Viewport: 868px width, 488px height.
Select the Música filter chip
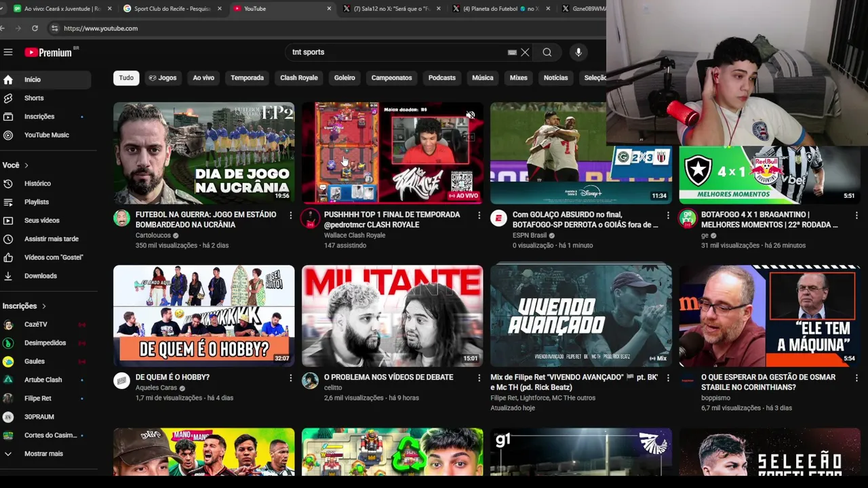click(x=483, y=78)
